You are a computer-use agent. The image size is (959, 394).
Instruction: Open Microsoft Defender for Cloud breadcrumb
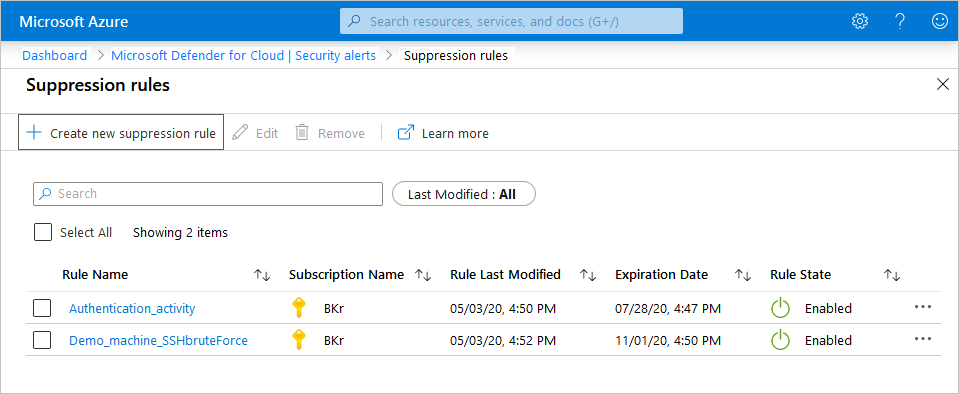click(243, 56)
